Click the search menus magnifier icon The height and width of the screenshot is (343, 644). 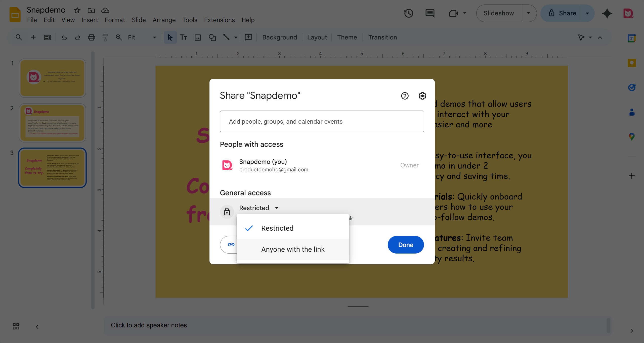click(x=19, y=37)
